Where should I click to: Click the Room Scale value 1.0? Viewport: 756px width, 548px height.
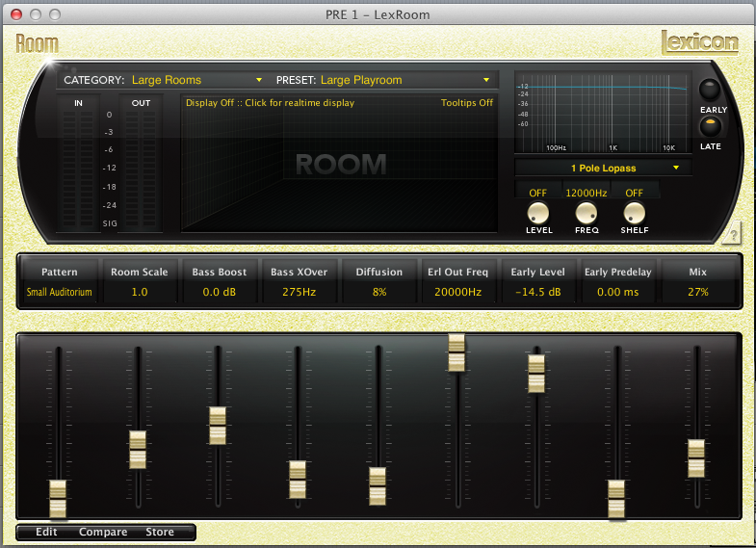(140, 292)
